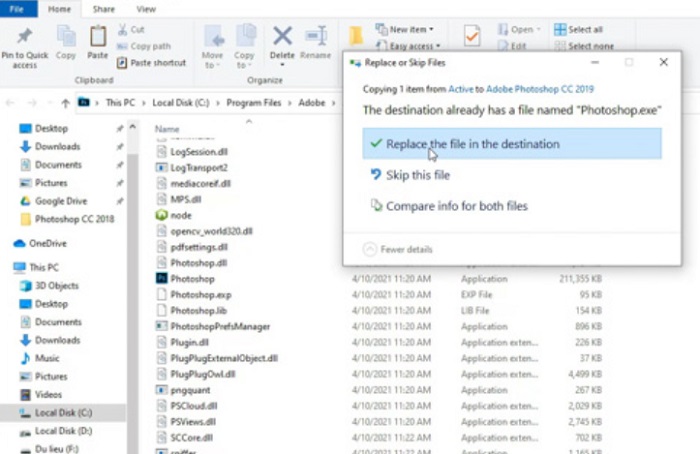Choose Skip this file
The height and width of the screenshot is (454, 700).
pos(410,175)
